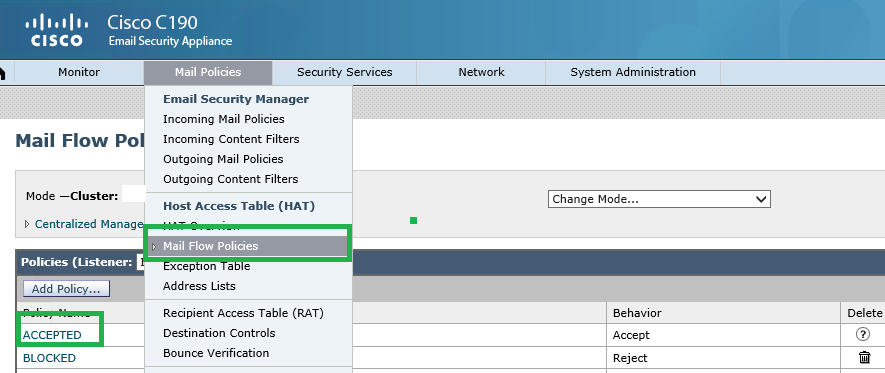The height and width of the screenshot is (373, 885).
Task: Choose Incoming Mail Policies from menu
Action: pos(224,119)
